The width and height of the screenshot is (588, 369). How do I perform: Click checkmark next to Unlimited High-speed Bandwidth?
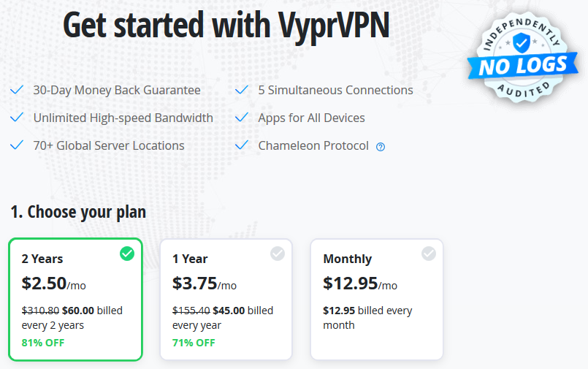pyautogui.click(x=17, y=118)
